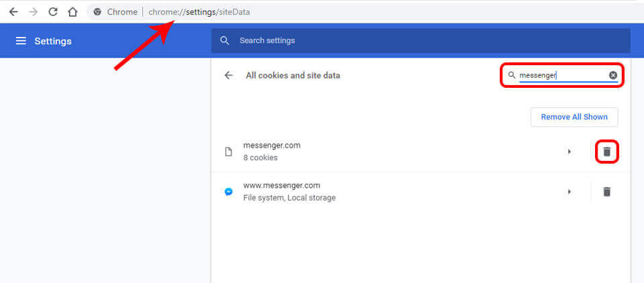Click the browser forward arrow
The height and width of the screenshot is (283, 644).
[x=34, y=12]
